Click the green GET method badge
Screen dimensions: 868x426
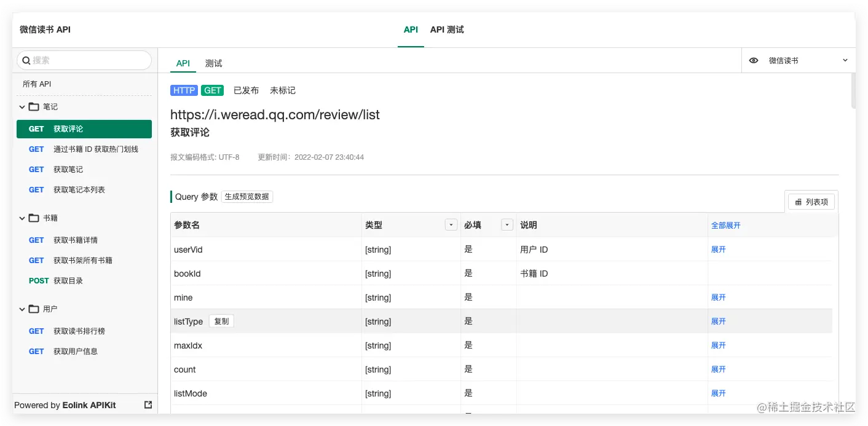click(213, 90)
